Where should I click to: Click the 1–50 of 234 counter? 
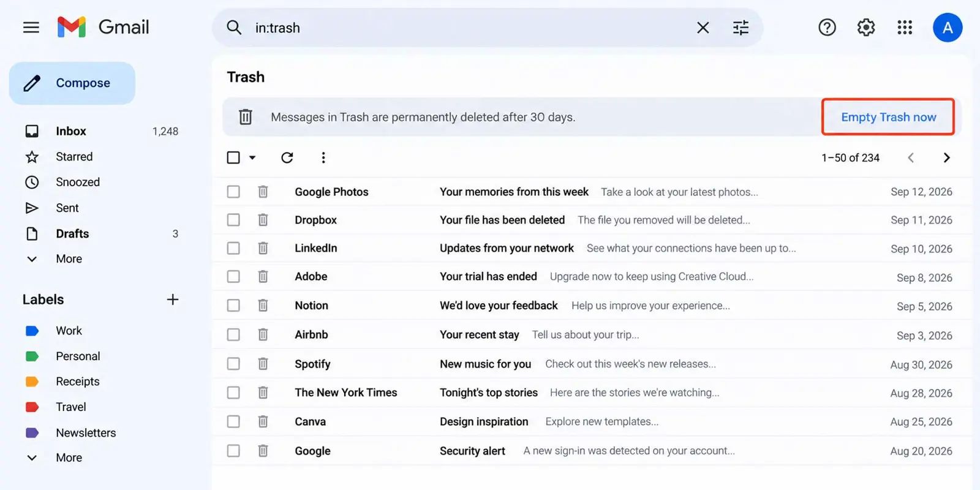pos(850,158)
